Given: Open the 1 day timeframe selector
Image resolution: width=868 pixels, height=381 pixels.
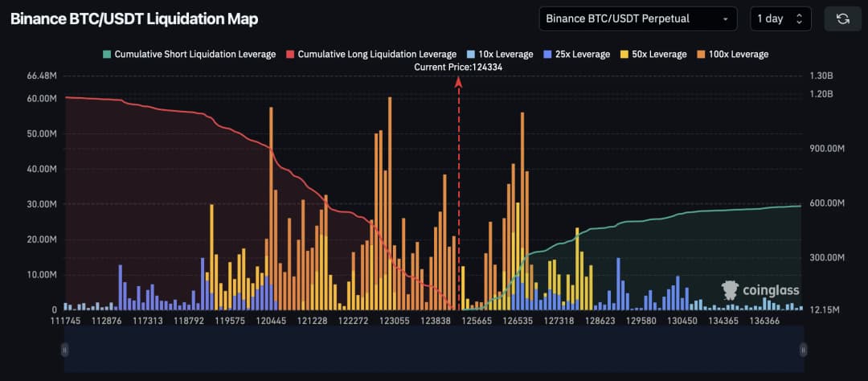Looking at the screenshot, I should (x=772, y=18).
